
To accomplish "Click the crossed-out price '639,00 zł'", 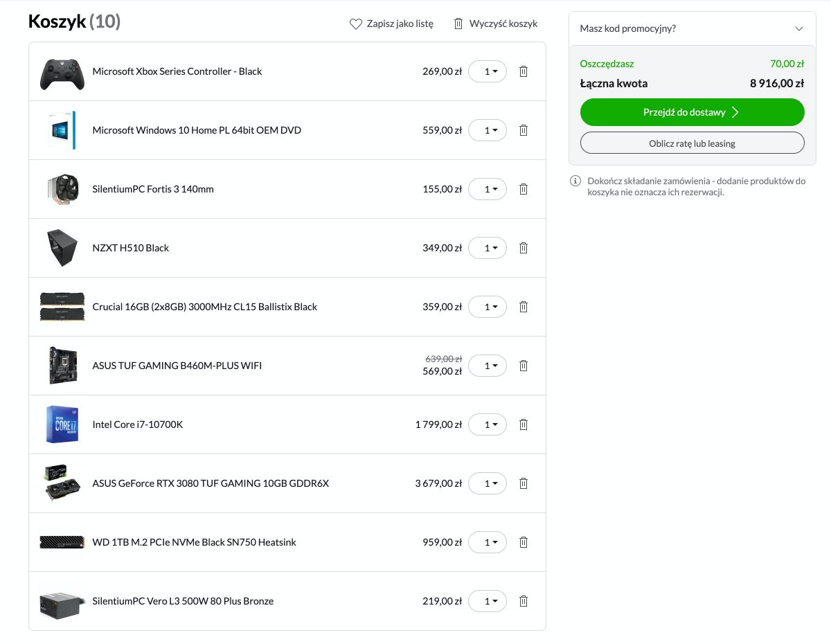I will tap(443, 359).
